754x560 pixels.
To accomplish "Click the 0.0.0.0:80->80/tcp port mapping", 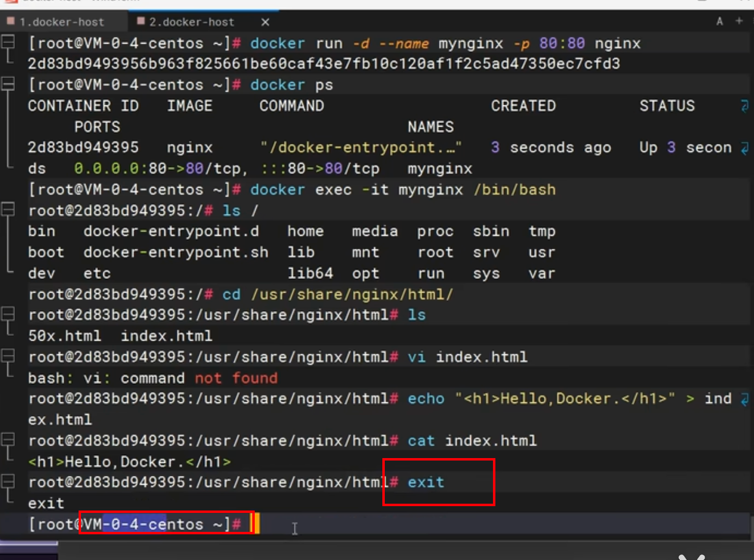I will (161, 168).
